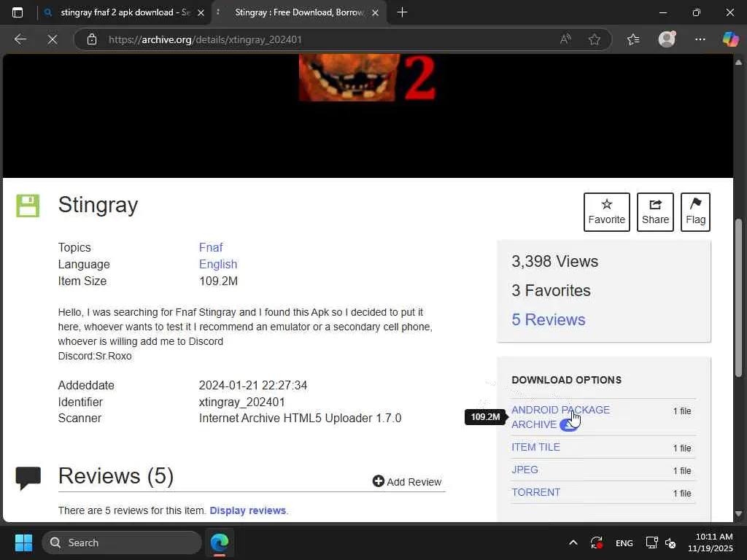Screen dimensions: 747x560
Task: Click the Fnaf 2 preview image
Action: tap(367, 77)
